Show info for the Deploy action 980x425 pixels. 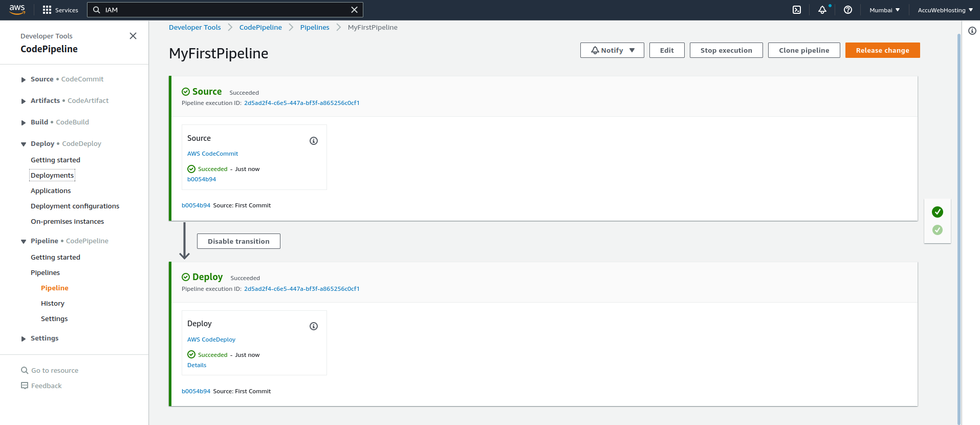[x=314, y=326]
